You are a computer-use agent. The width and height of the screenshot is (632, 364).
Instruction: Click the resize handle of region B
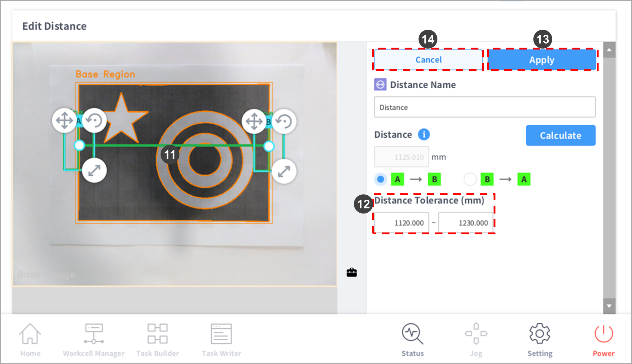284,171
